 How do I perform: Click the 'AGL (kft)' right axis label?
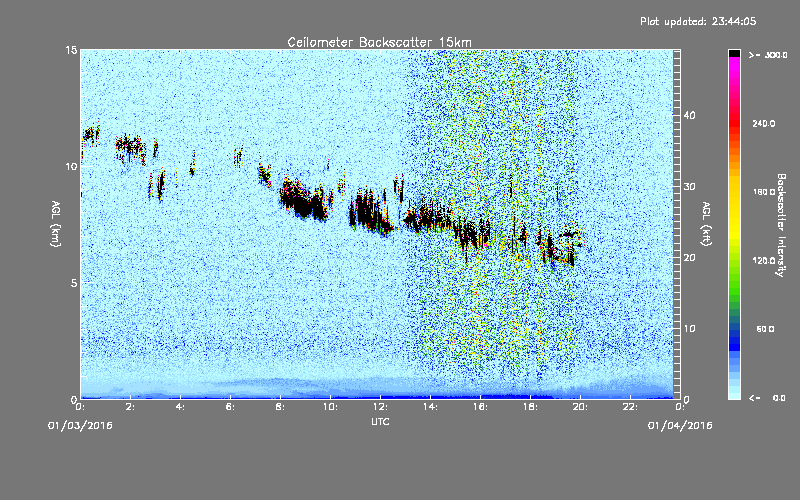point(706,223)
